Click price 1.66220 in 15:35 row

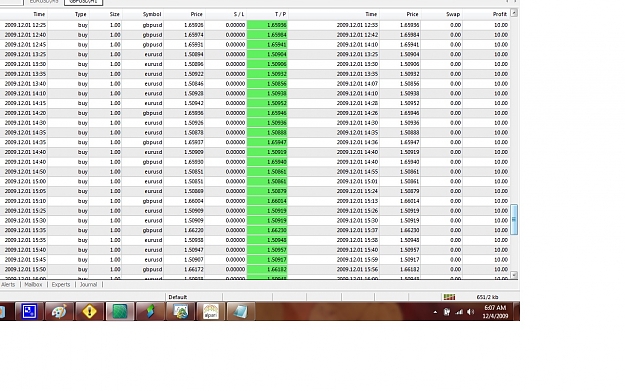coord(194,230)
